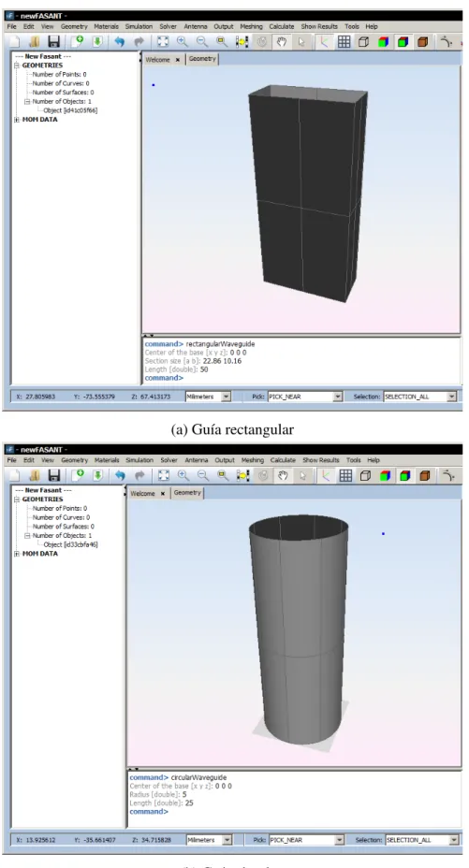
Task: Click command prompt after Length 25
Action: pyautogui.click(x=149, y=812)
